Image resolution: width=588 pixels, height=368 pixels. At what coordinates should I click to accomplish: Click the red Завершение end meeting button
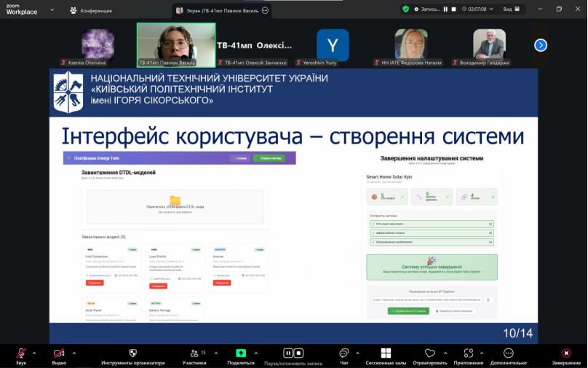pos(566,353)
